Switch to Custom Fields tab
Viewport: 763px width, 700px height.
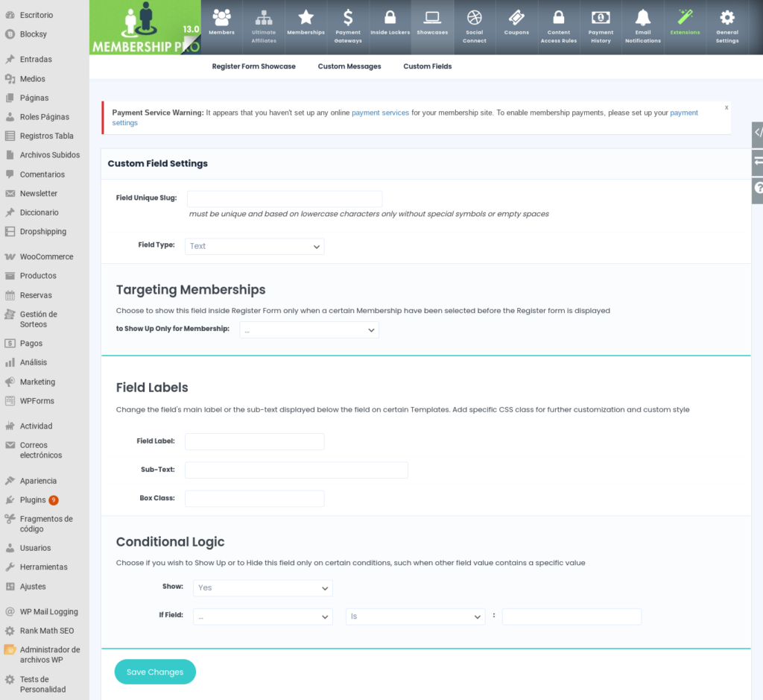pyautogui.click(x=427, y=66)
